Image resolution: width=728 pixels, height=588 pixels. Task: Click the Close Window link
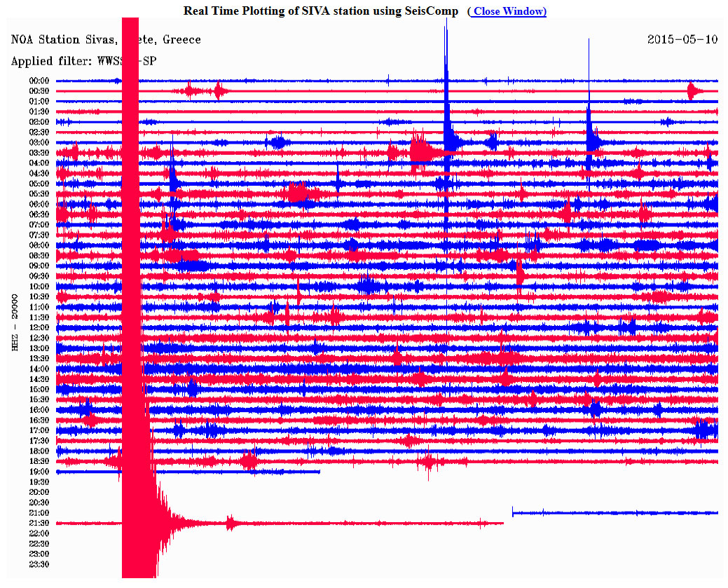509,11
